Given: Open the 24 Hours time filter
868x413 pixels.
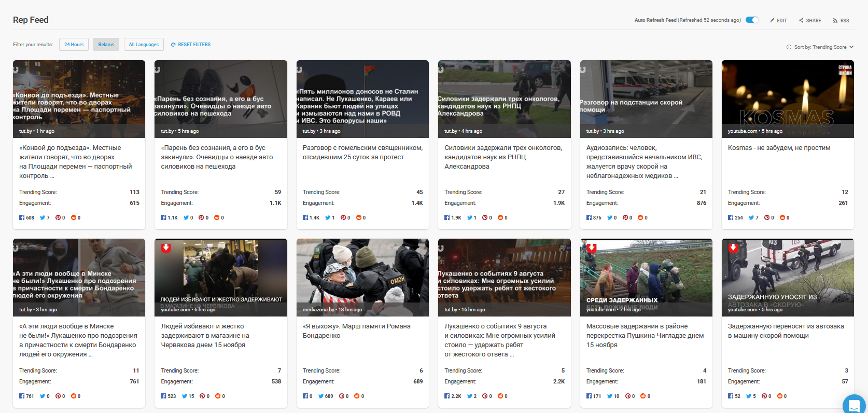Looking at the screenshot, I should click(74, 45).
